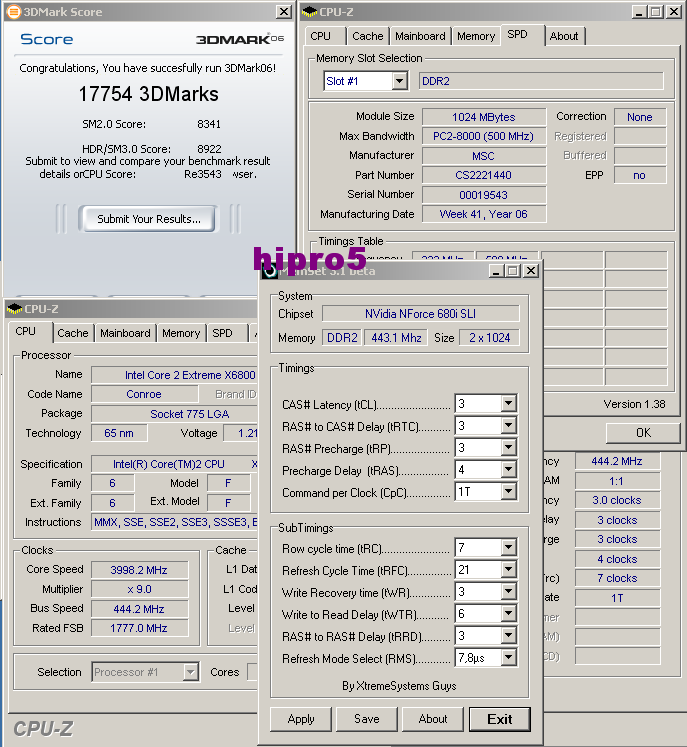Expand the Refresh Cycle Time (tRFC) dropdown
The image size is (687, 747).
[x=508, y=570]
